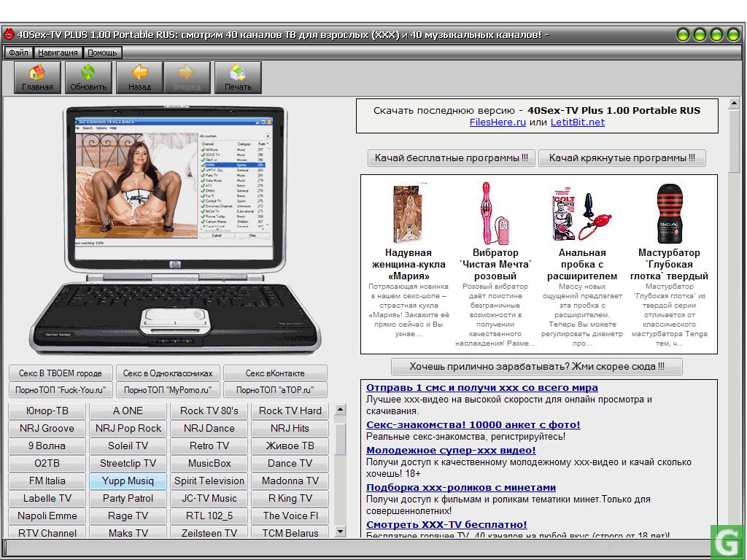Select the A ONE channel

[128, 411]
